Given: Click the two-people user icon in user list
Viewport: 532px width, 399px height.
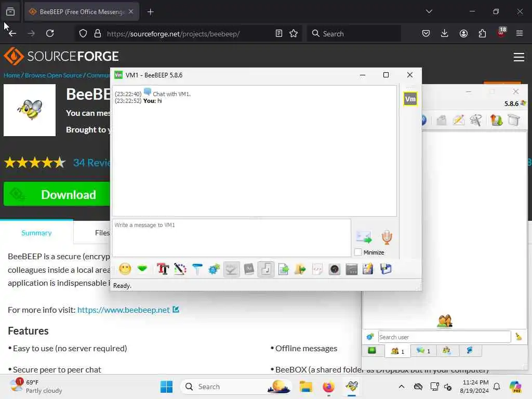Looking at the screenshot, I should [445, 321].
